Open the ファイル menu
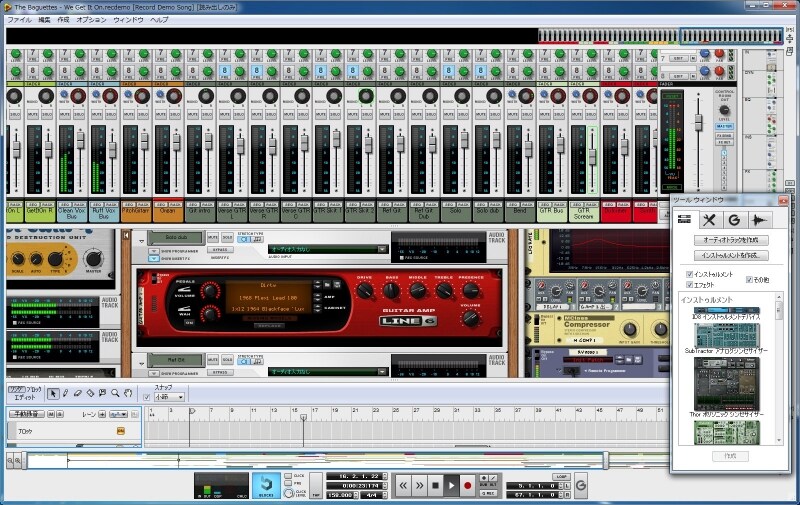This screenshot has height=505, width=800. 19,20
